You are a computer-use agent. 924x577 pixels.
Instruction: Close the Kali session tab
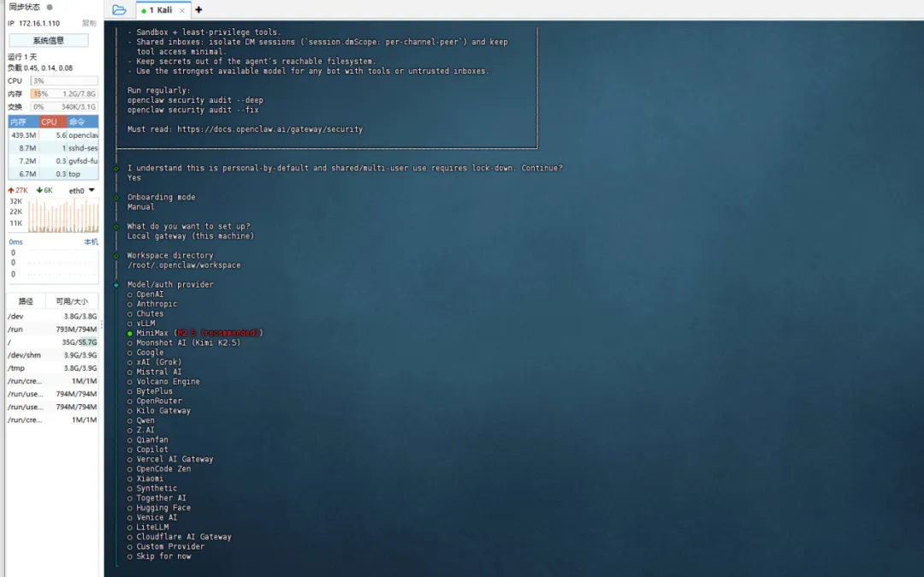[x=182, y=10]
